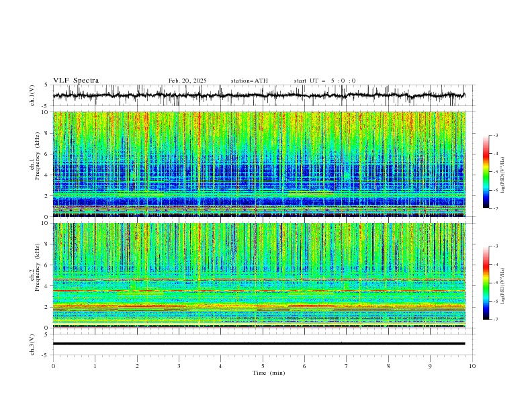Click the time axis tick label "1"
This screenshot has height=411, width=532.
pos(95,366)
